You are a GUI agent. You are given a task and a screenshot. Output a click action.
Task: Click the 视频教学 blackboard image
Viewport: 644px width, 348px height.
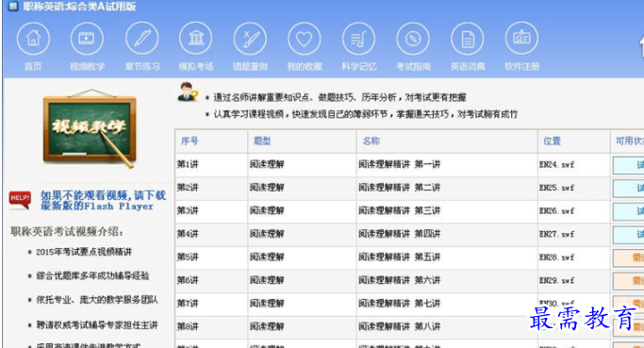coord(90,128)
